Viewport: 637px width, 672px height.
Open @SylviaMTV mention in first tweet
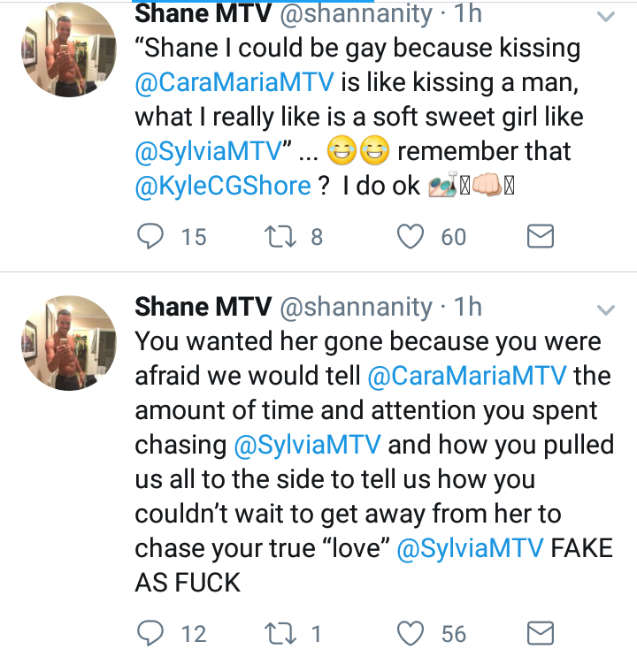pos(208,152)
